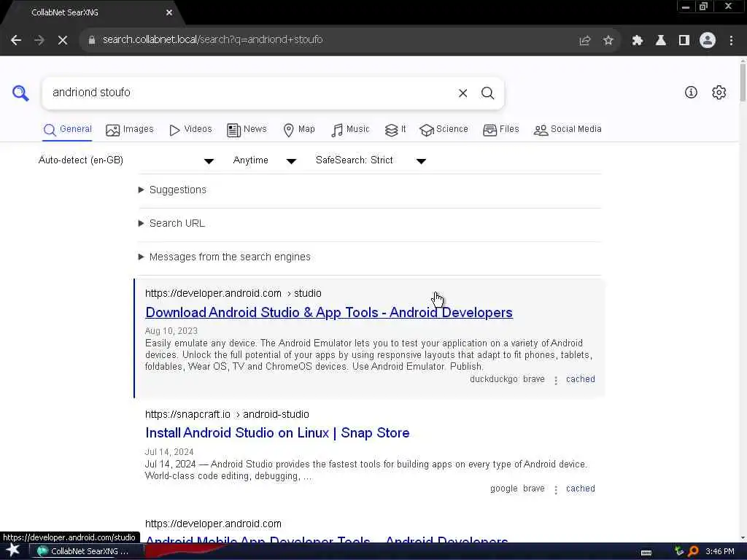747x560 pixels.
Task: Go back with browser back arrow
Action: [16, 40]
